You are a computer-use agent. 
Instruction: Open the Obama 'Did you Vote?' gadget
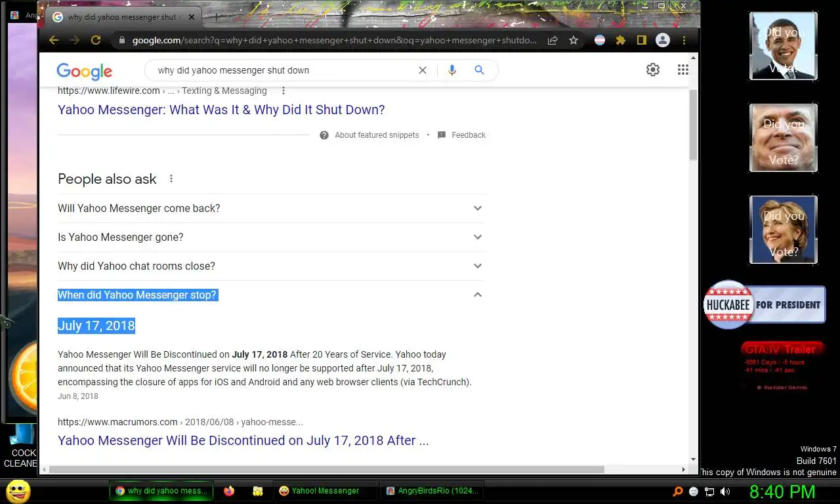point(784,46)
